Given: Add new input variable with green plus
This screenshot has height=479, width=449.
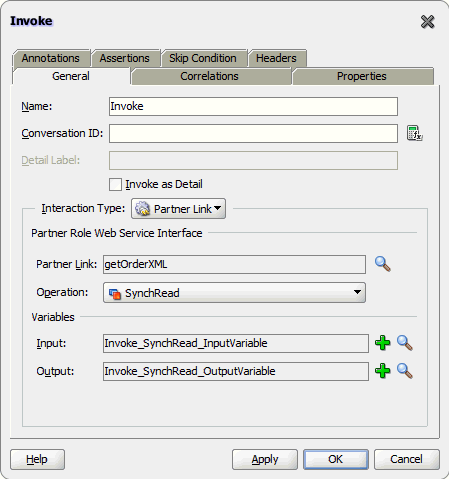Looking at the screenshot, I should pos(383,343).
